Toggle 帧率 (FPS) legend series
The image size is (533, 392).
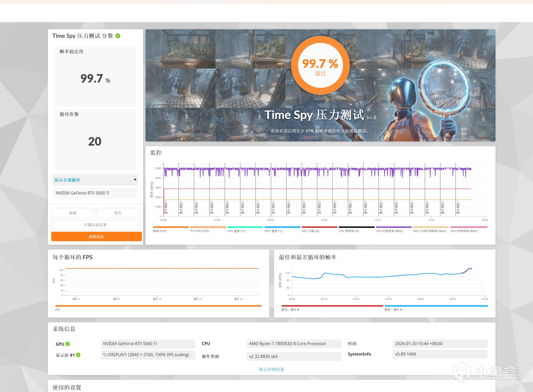pyautogui.click(x=160, y=231)
